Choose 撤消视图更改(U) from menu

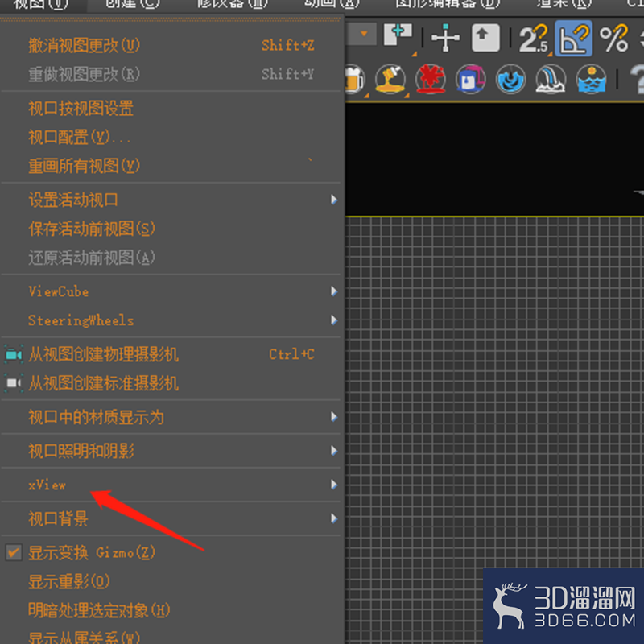(x=171, y=45)
